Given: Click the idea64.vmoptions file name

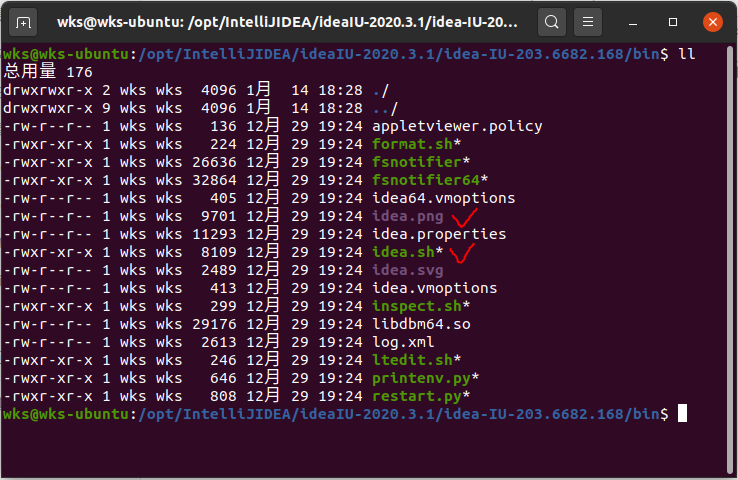Looking at the screenshot, I should pyautogui.click(x=443, y=198).
